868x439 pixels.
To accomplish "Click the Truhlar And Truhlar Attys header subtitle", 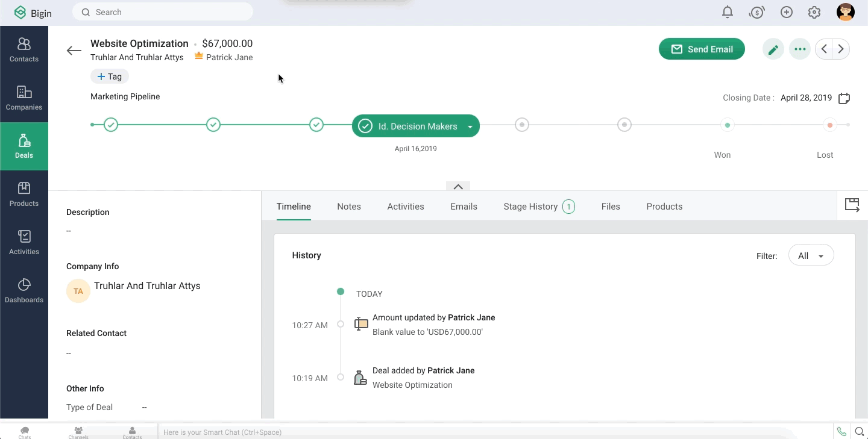I will [137, 57].
